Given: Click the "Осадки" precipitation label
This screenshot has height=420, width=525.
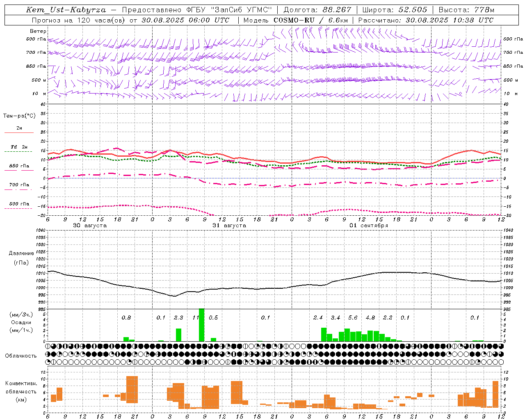Looking at the screenshot, I should 21,322.
